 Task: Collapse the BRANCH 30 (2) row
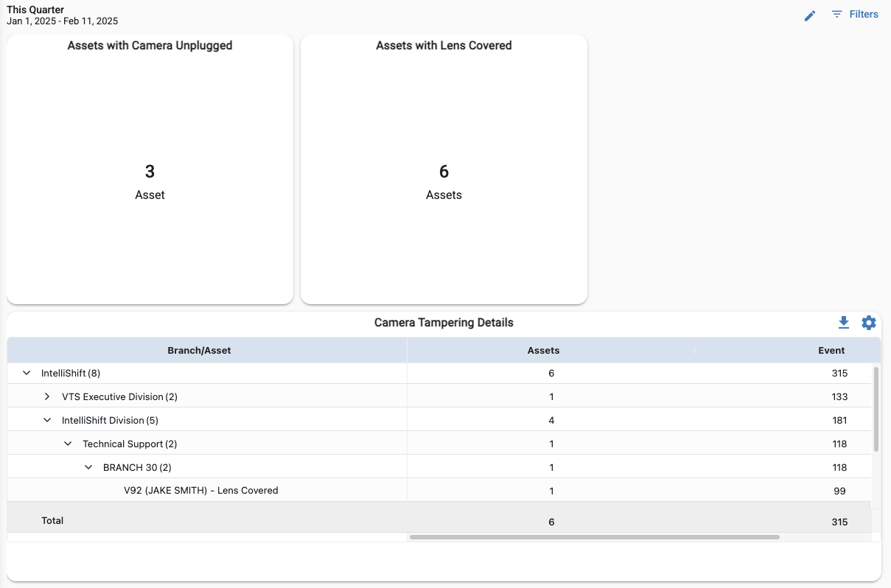click(88, 468)
